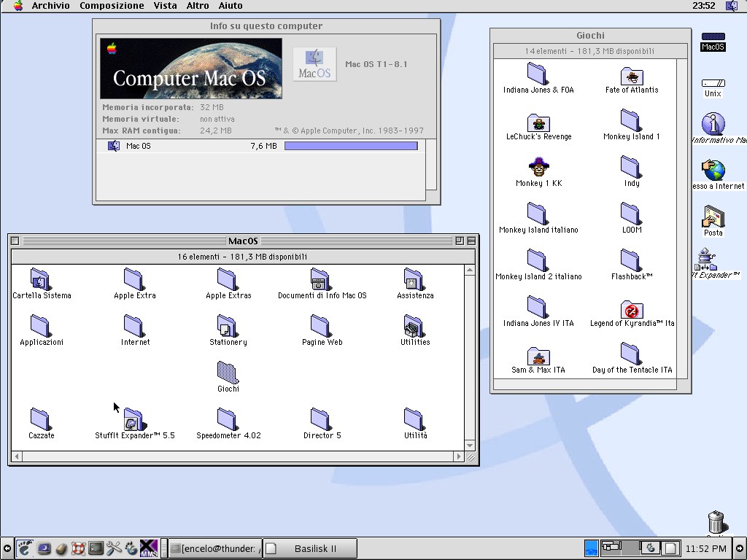Select the Stationery folder
The height and width of the screenshot is (560, 747).
pos(228,331)
